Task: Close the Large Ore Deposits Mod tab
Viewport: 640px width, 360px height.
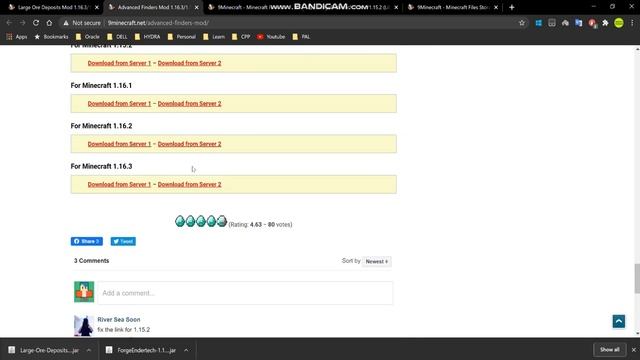Action: 97,7
